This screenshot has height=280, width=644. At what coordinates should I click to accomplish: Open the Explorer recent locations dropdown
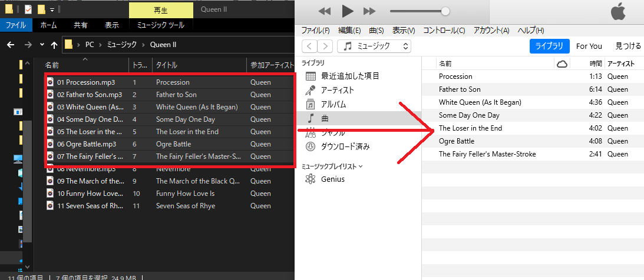(42, 45)
